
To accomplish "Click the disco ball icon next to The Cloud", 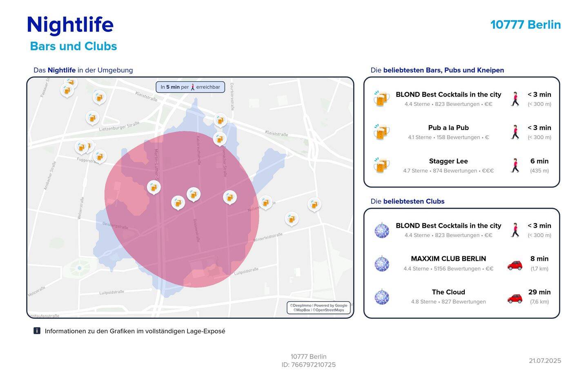I will pos(382,297).
